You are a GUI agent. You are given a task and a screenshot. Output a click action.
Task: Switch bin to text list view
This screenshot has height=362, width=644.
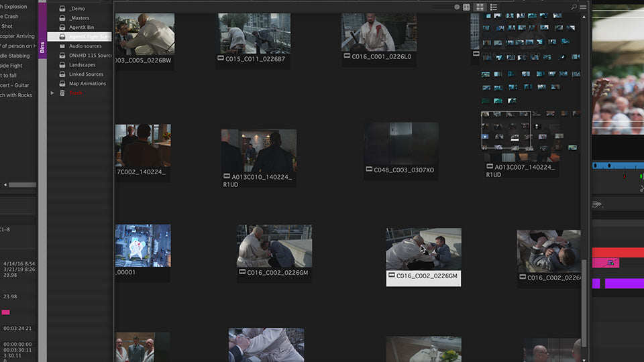pos(466,7)
